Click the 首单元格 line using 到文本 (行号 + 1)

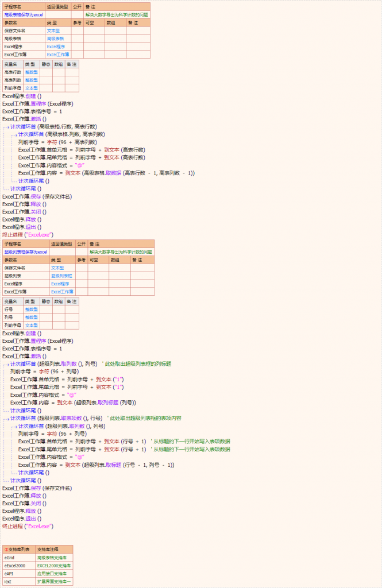point(82,442)
